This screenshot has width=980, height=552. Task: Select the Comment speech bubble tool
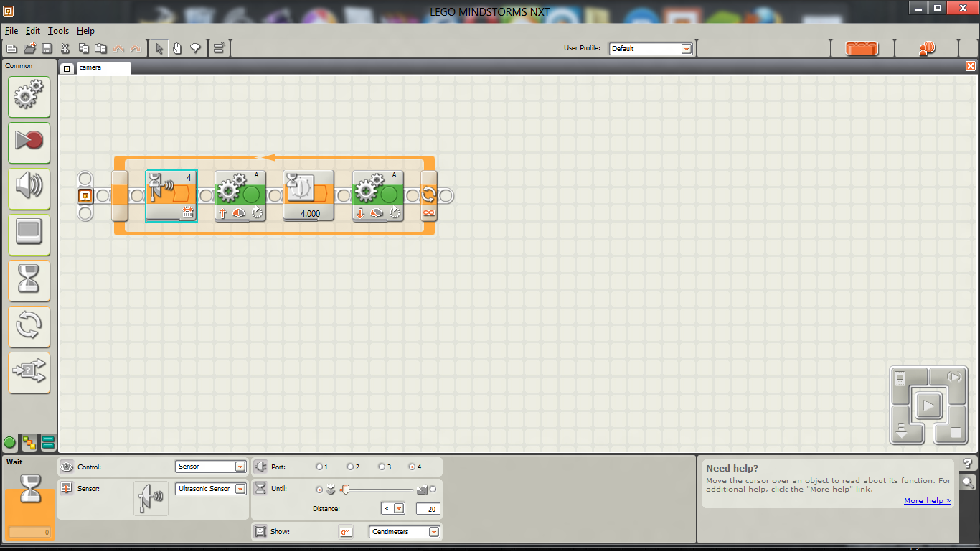(x=194, y=49)
